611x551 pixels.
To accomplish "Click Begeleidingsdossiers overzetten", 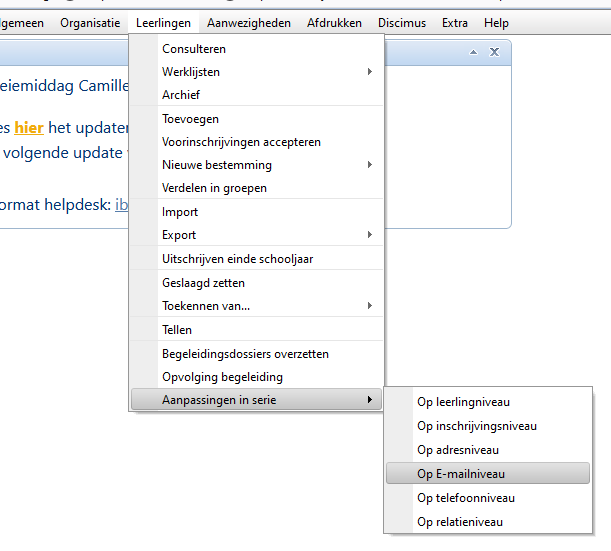I will tap(245, 354).
